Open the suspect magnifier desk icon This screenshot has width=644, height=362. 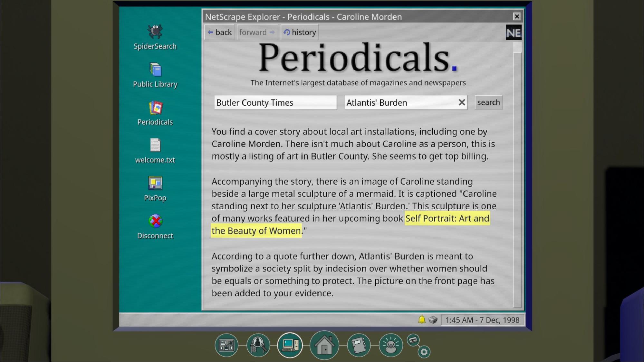[258, 345]
